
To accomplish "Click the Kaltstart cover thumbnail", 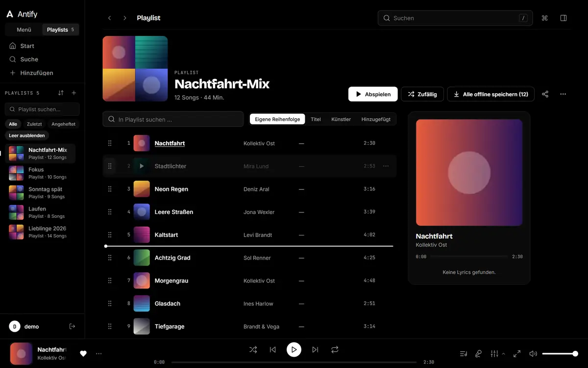I will (142, 235).
